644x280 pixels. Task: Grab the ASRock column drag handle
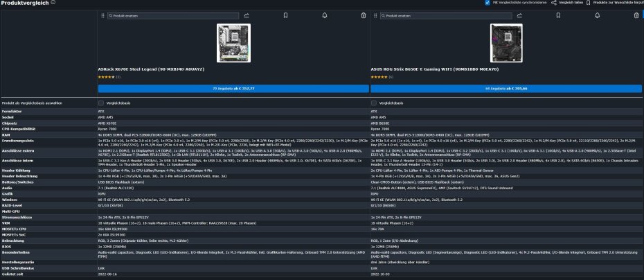(x=102, y=16)
